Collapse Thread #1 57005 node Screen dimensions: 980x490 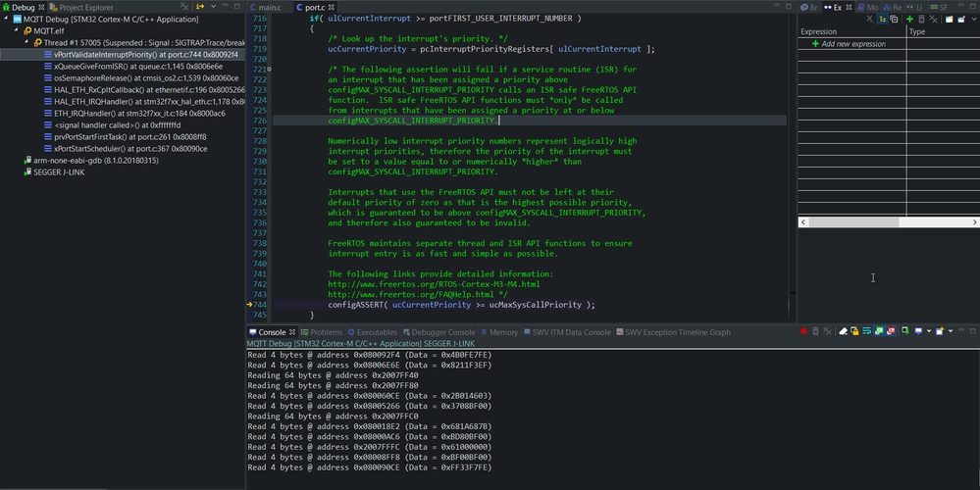[x=26, y=42]
